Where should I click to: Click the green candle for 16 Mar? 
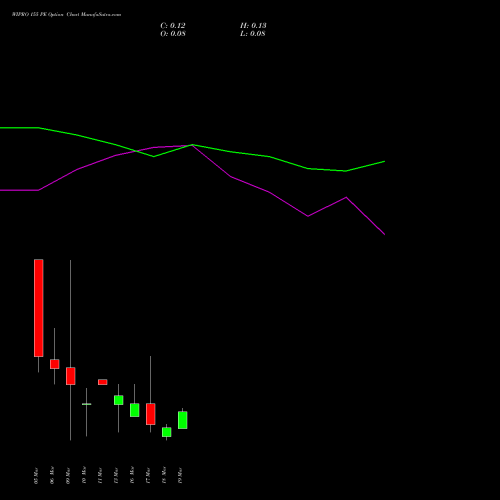[135, 410]
